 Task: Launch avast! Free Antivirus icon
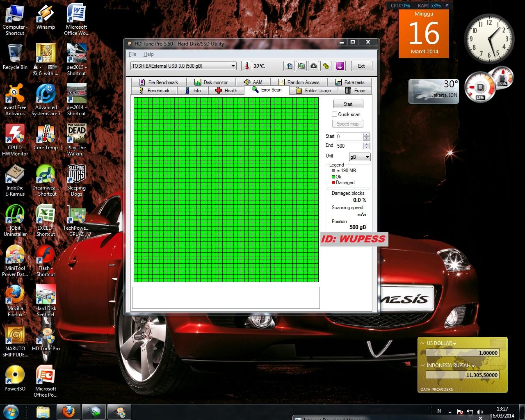tap(15, 100)
